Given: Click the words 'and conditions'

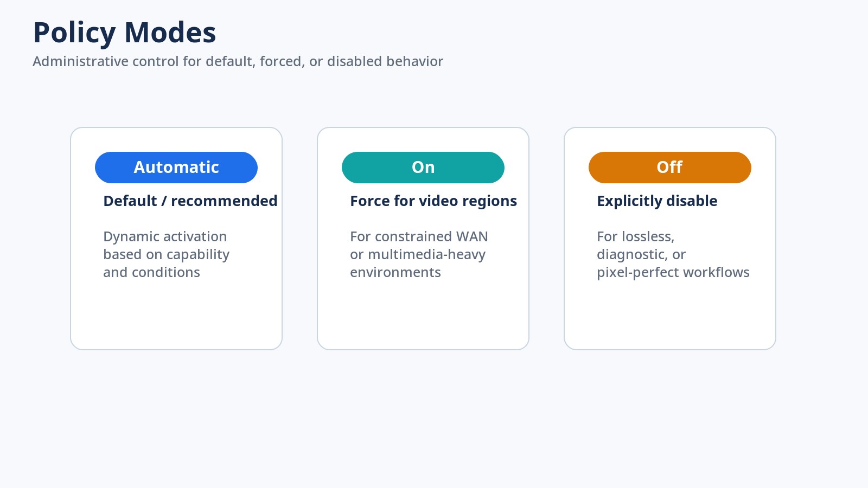Looking at the screenshot, I should click(x=152, y=272).
